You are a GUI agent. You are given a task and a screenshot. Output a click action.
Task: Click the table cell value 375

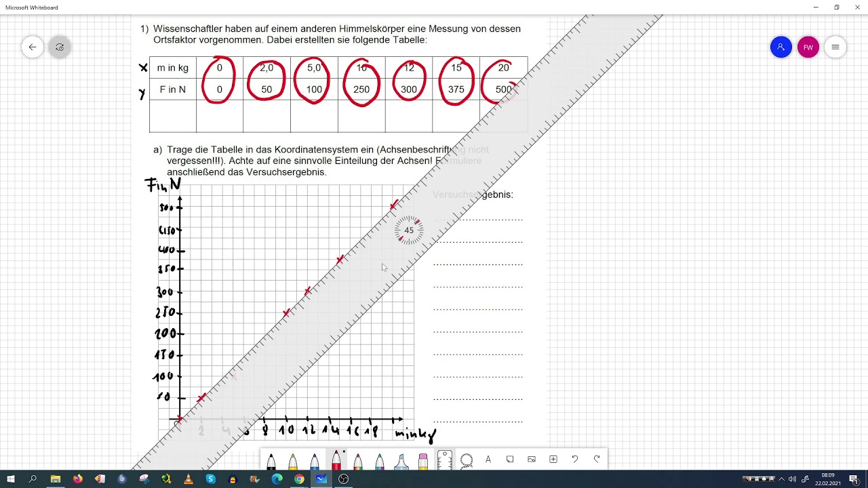(x=456, y=89)
